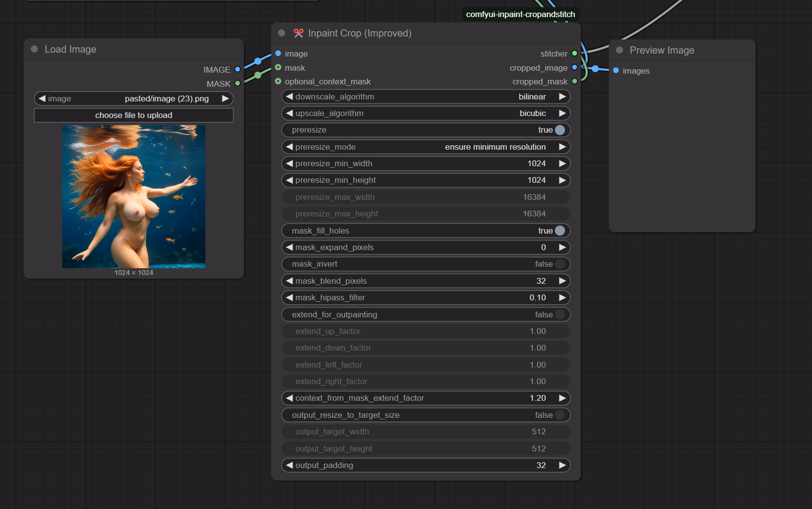Enable the mask_invert toggle
The width and height of the screenshot is (812, 509).
pyautogui.click(x=560, y=264)
